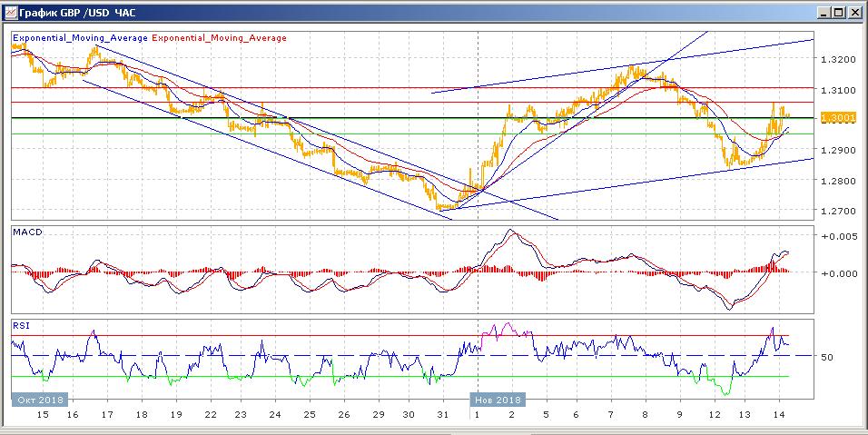Select the red Exponential_Moving_Average legend label

point(219,38)
